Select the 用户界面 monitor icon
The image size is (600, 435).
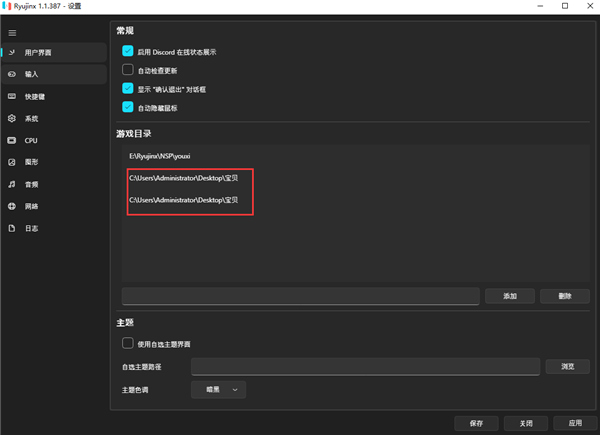point(12,52)
